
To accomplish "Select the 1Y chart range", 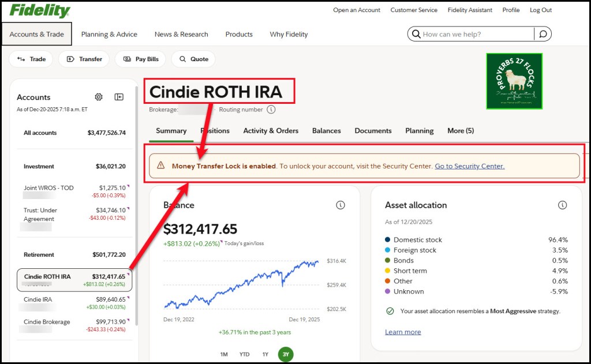I will (265, 354).
